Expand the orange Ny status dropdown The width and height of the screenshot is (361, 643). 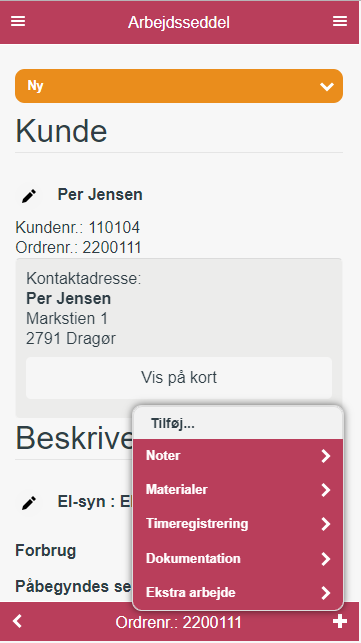click(x=179, y=86)
